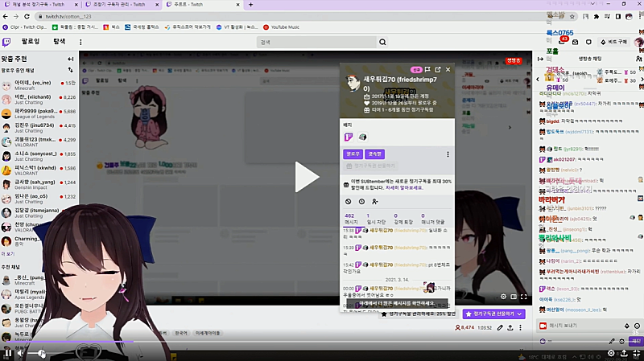Mute the outer video player's speaker icon

(20, 353)
